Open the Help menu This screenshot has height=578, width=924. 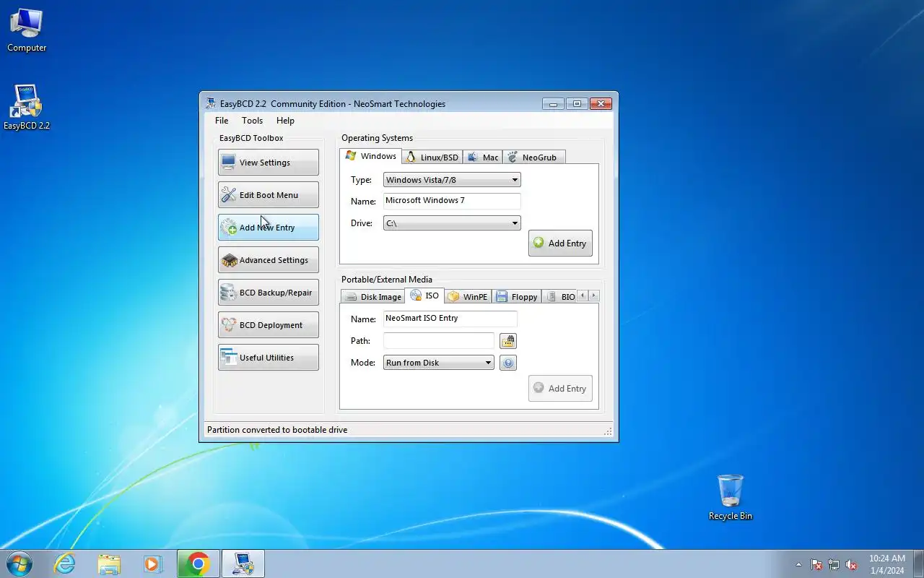coord(285,121)
